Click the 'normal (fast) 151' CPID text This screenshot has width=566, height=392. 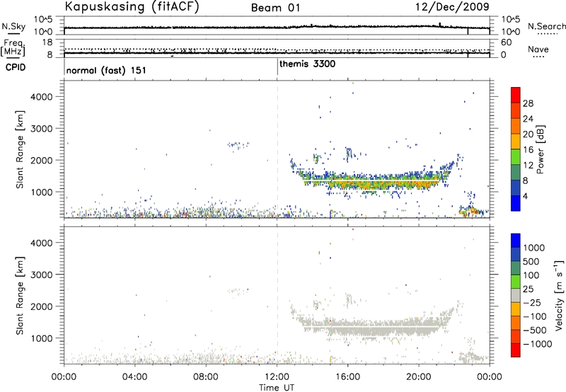(x=106, y=70)
